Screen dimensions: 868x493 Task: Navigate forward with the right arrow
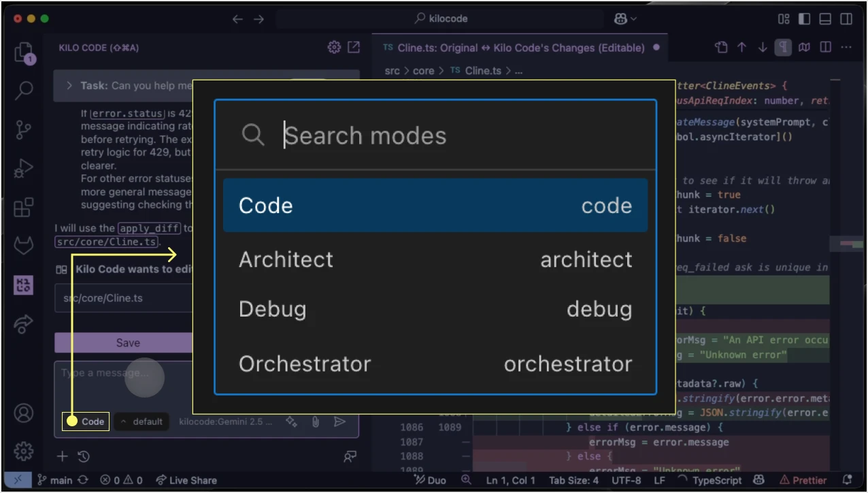point(258,19)
